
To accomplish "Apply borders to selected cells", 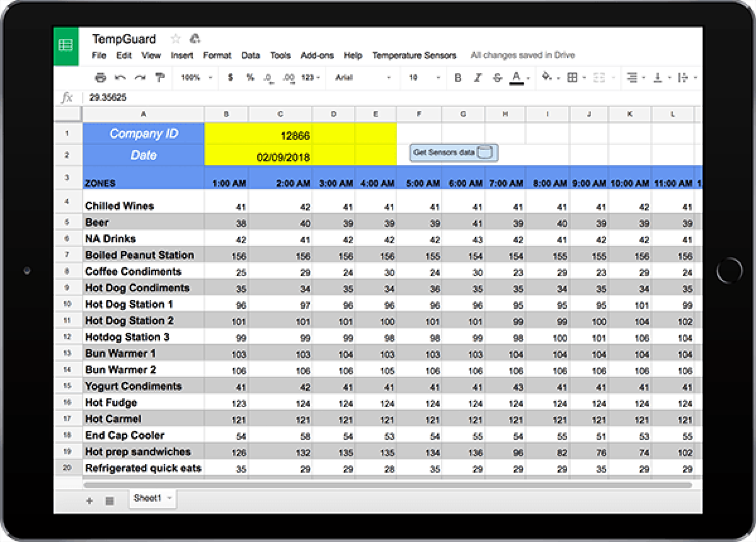I will [x=571, y=77].
